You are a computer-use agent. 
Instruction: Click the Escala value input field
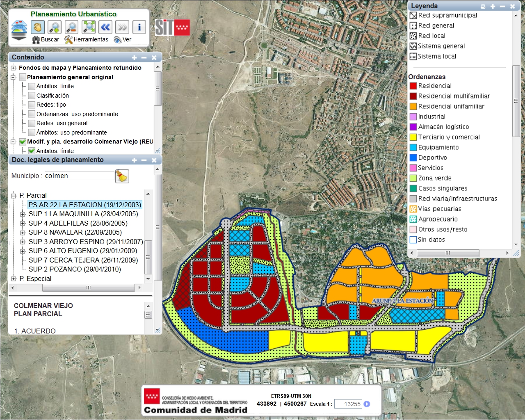(348, 404)
